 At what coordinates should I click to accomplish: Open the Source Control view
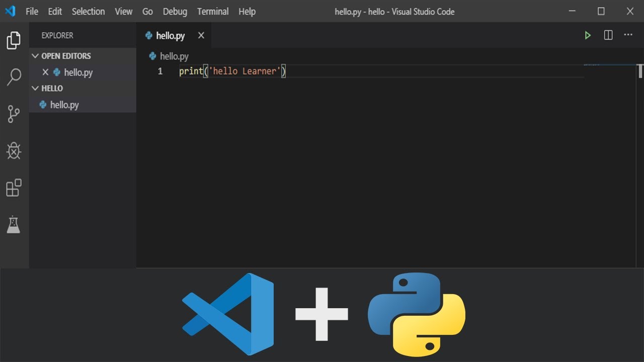tap(14, 115)
